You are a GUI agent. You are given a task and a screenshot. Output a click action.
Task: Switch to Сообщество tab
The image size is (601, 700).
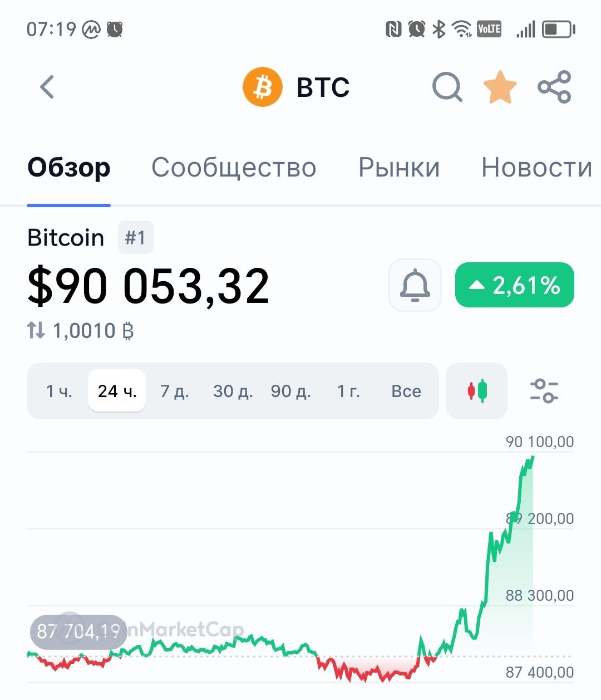pyautogui.click(x=234, y=167)
